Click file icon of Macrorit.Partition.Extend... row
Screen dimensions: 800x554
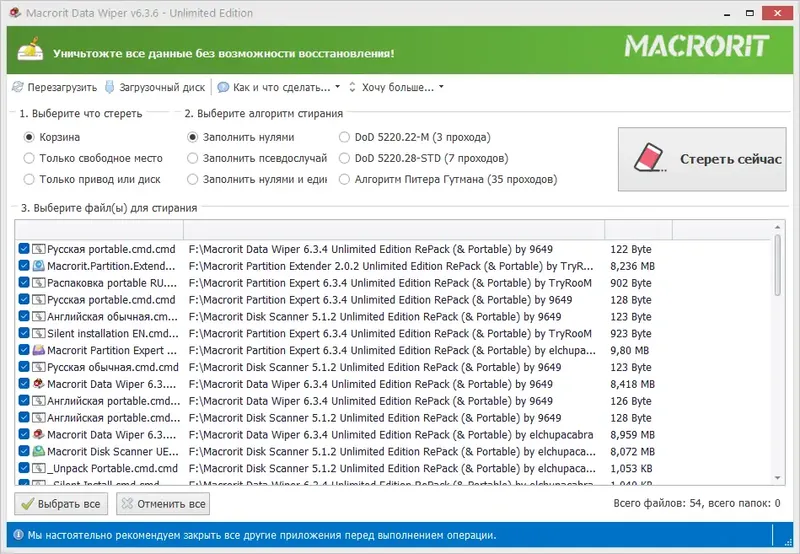tap(39, 266)
